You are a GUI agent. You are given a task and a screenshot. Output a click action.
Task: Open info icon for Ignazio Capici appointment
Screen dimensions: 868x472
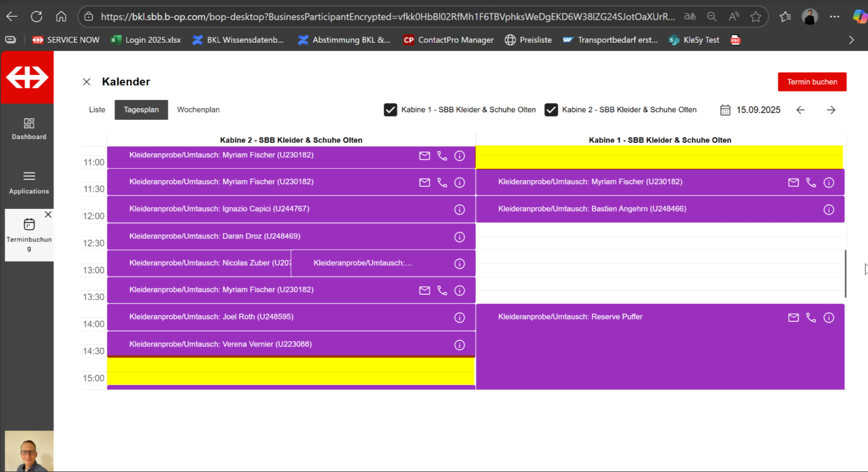tap(459, 209)
